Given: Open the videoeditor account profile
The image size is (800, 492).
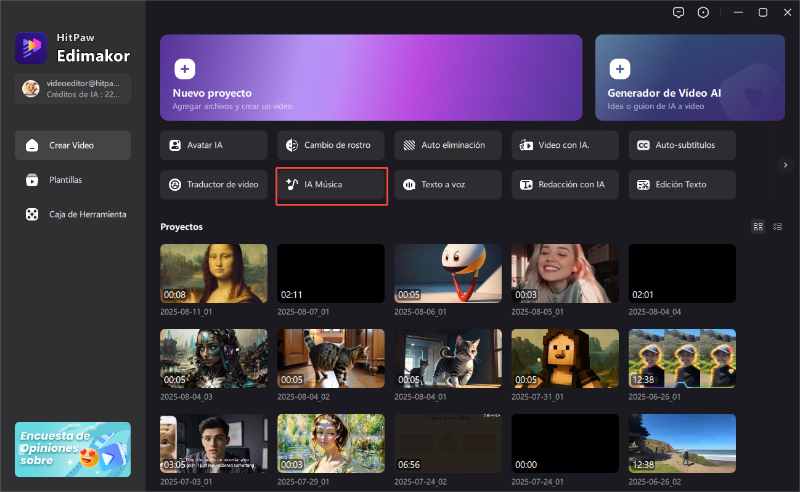Looking at the screenshot, I should [73, 89].
